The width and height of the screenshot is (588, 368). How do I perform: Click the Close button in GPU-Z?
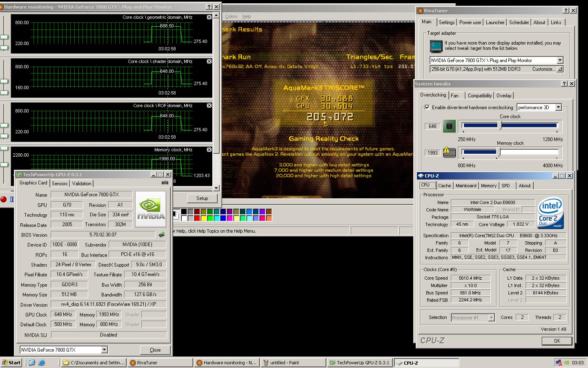155,350
